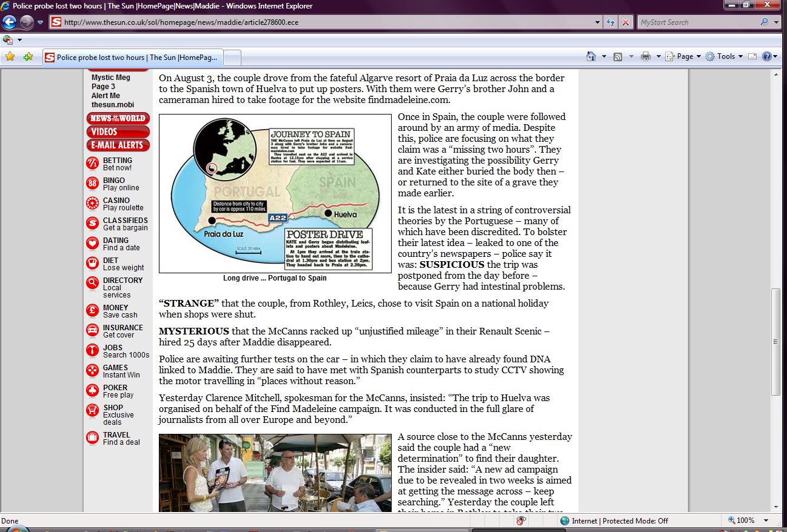The width and height of the screenshot is (787, 532).
Task: Open the Favorites Center star icon
Action: click(x=10, y=57)
